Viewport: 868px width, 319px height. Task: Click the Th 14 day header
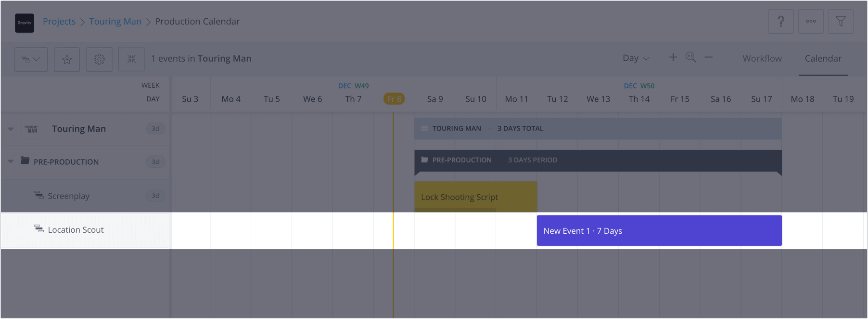click(639, 99)
